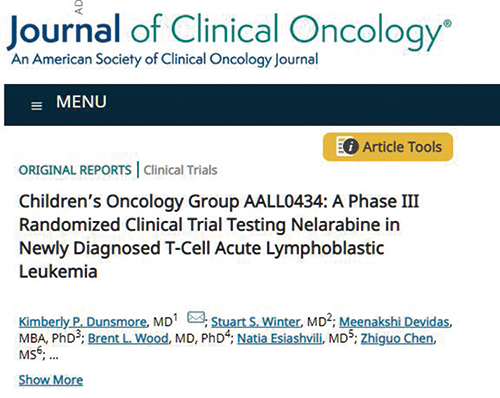
Task: Open author Brent L. Wood link
Action: point(128,338)
